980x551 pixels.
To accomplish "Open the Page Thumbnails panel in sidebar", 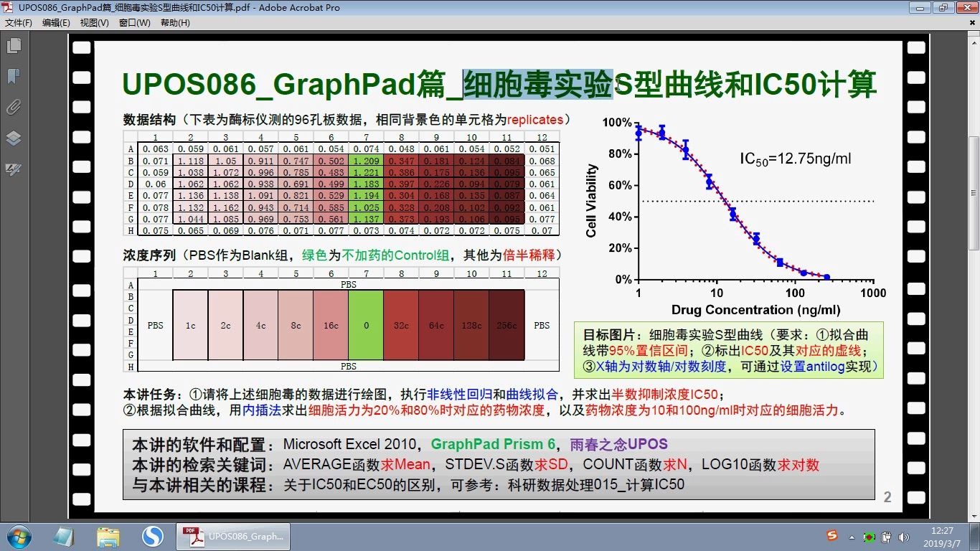I will coord(14,46).
